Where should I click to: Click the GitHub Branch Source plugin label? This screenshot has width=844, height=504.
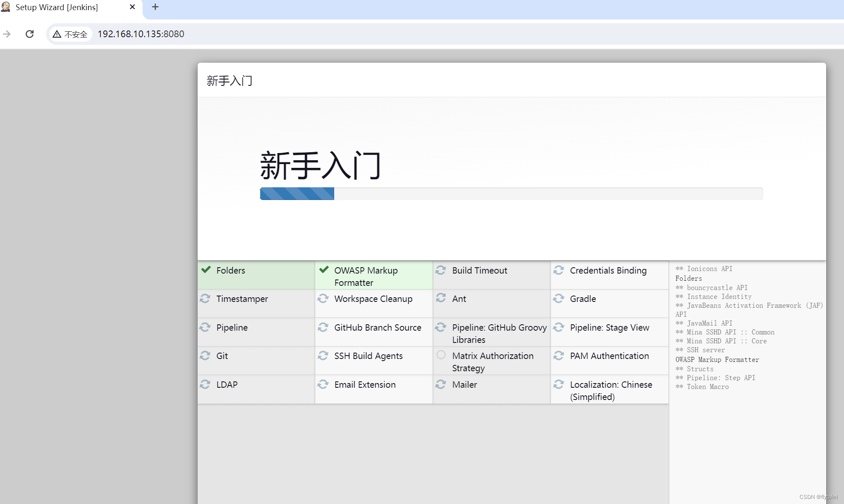(378, 328)
